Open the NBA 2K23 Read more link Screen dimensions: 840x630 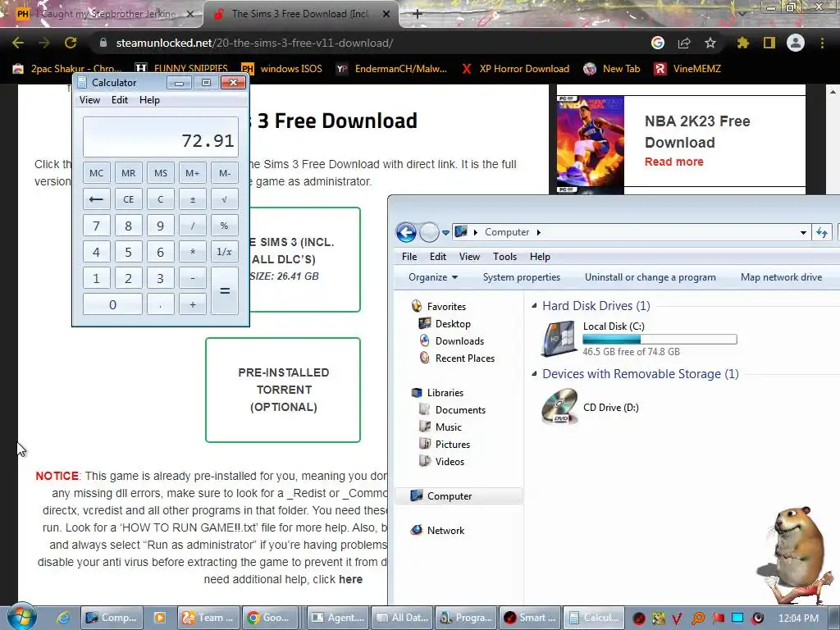[674, 162]
